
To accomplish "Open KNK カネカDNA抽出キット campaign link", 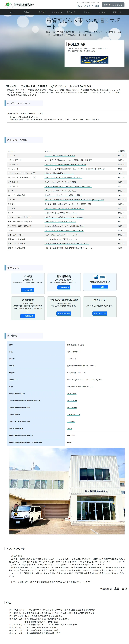I will pyautogui.click(x=74, y=200).
